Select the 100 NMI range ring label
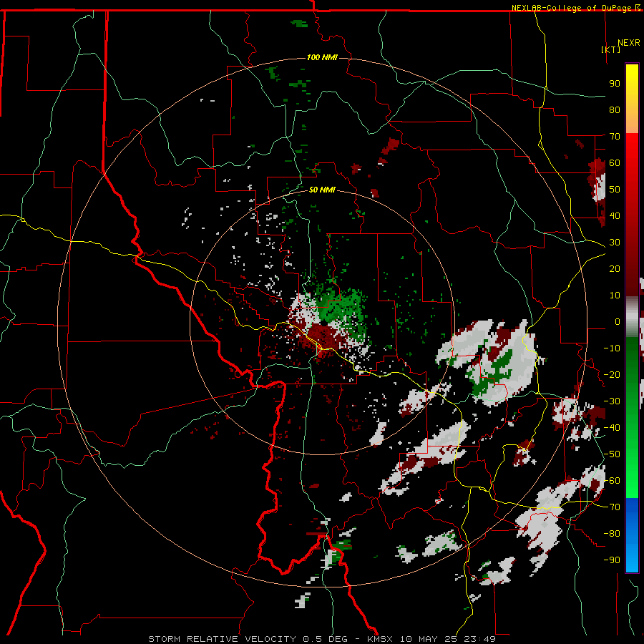This screenshot has width=644, height=644. [x=322, y=57]
